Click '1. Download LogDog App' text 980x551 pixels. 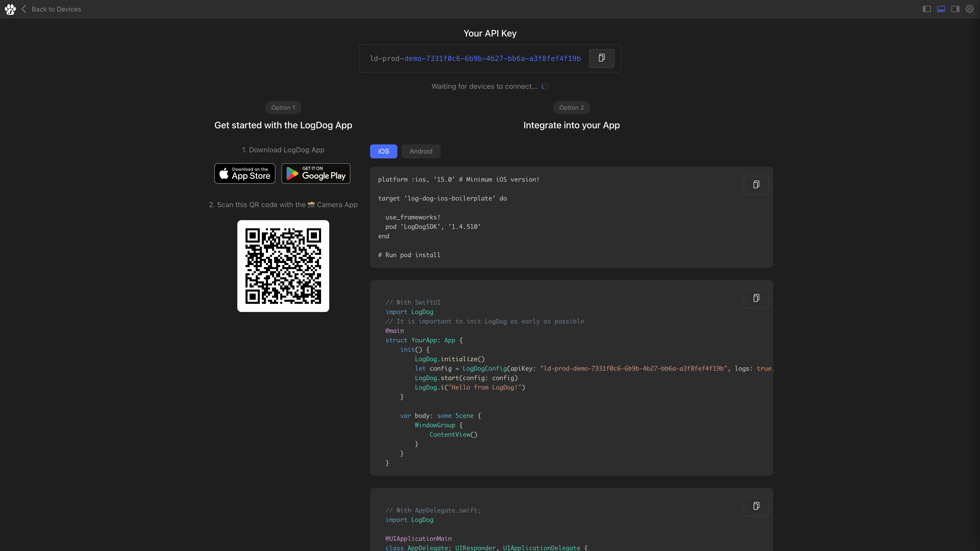click(283, 150)
